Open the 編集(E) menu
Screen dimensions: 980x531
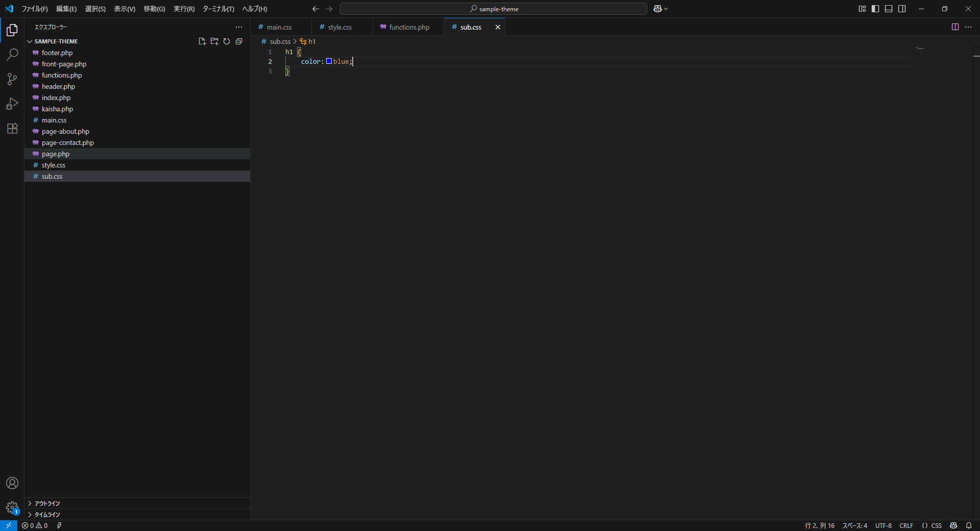coord(66,9)
